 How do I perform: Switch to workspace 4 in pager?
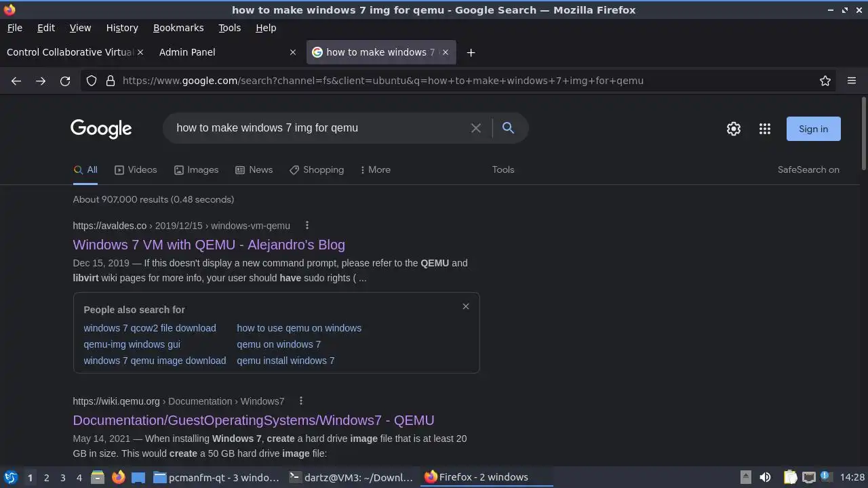point(79,477)
